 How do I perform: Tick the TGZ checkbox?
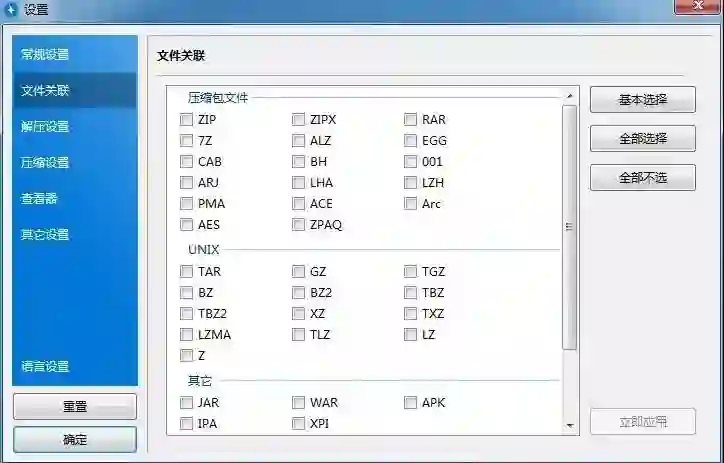(x=410, y=271)
